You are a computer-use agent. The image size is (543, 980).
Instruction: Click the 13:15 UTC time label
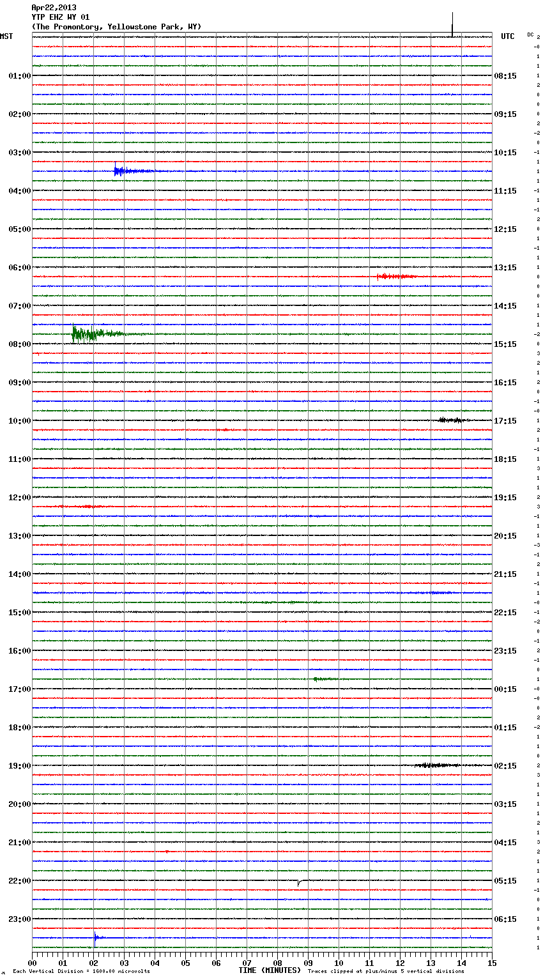click(505, 268)
